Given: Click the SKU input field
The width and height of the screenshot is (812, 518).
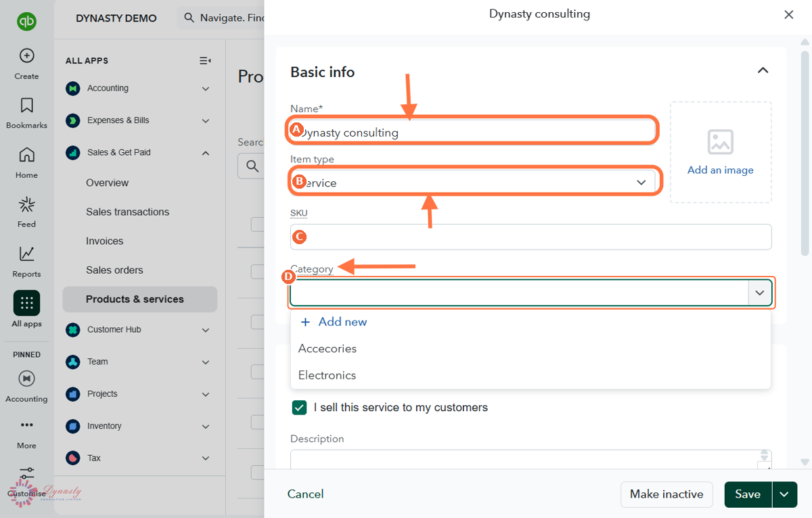Looking at the screenshot, I should [x=531, y=237].
